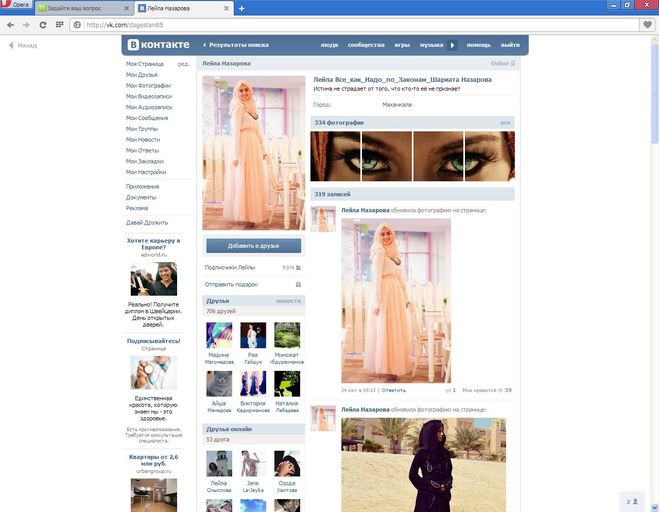Open сообщества in the top navigation

click(x=365, y=45)
